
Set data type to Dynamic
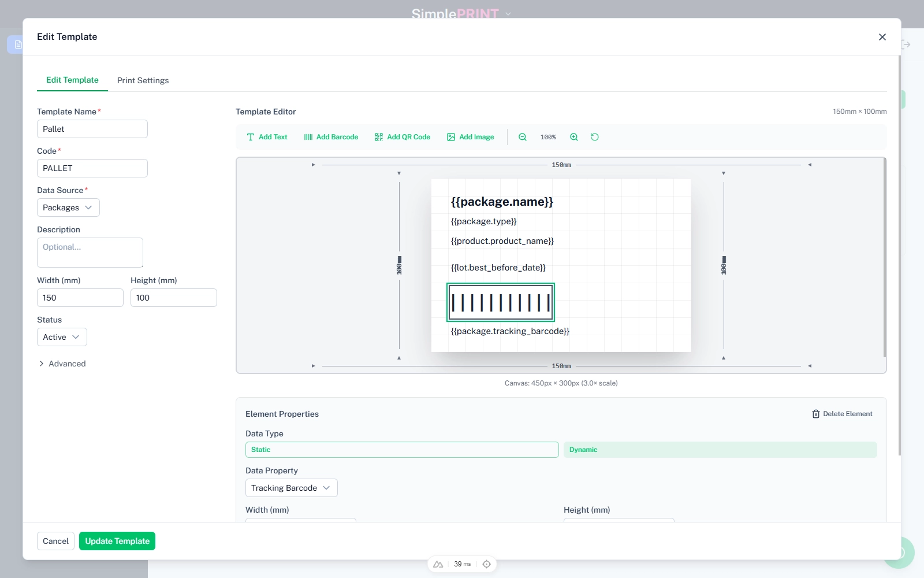tap(720, 450)
